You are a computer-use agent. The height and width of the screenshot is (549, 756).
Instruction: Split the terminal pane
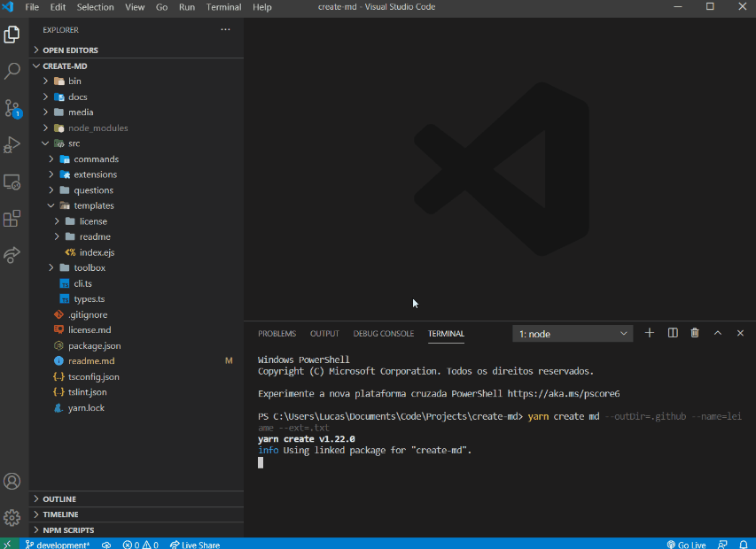click(x=673, y=333)
